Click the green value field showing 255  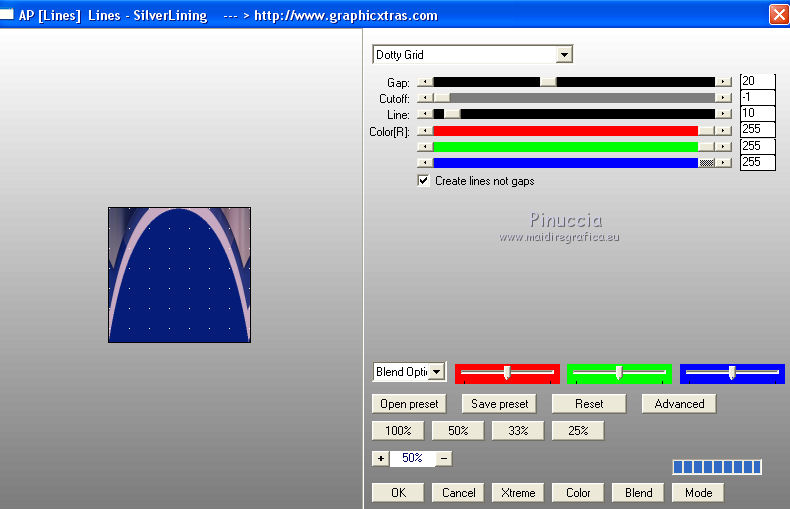(x=757, y=146)
